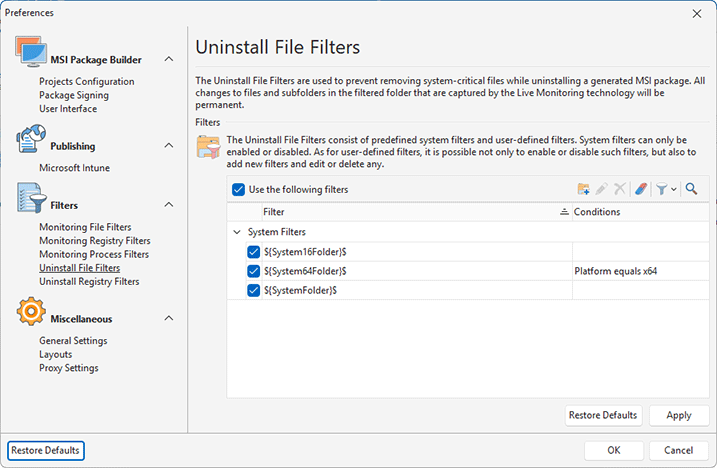This screenshot has height=468, width=717.
Task: Click the Apply button
Action: point(679,415)
